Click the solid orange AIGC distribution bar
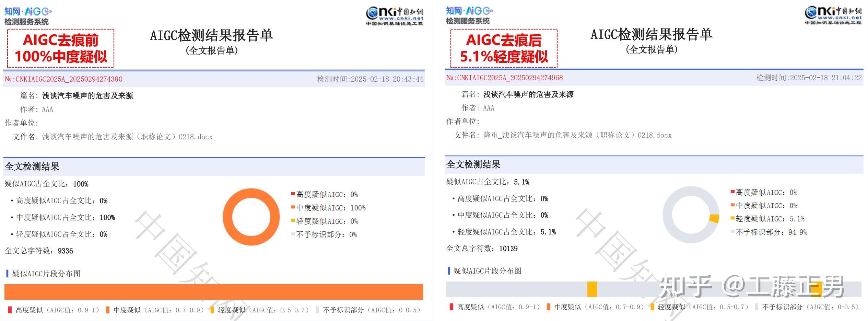The width and height of the screenshot is (868, 321). point(214,292)
